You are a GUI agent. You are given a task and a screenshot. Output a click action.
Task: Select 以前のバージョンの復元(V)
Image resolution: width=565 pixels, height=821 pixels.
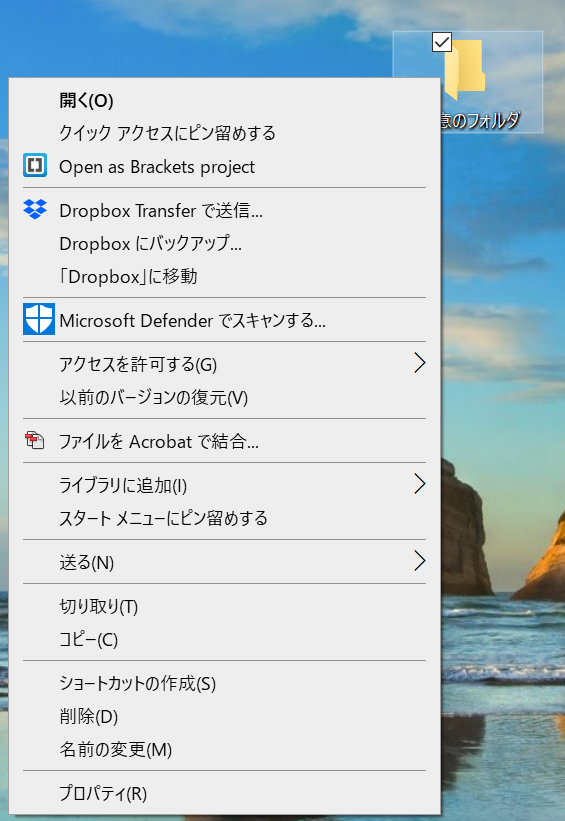[225, 397]
